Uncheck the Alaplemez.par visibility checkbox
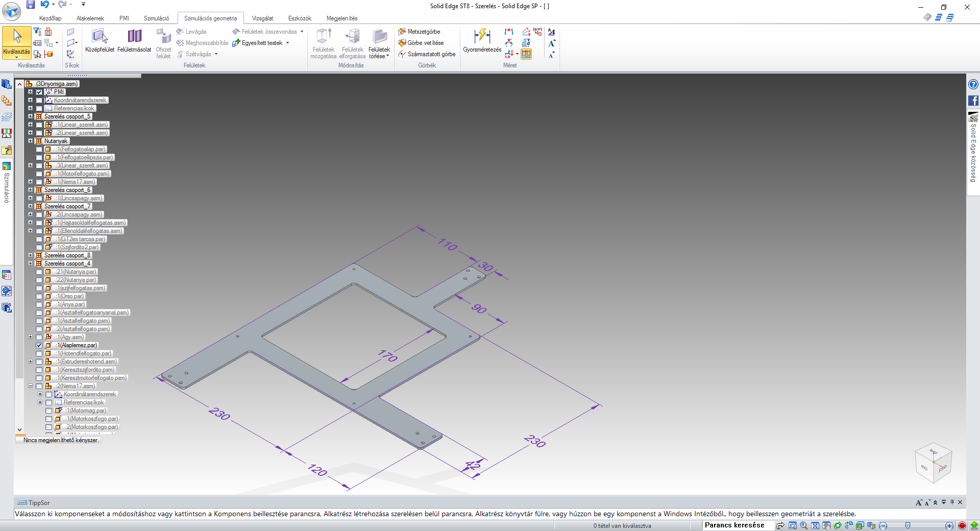Screen dimensions: 980x531 pyautogui.click(x=39, y=345)
